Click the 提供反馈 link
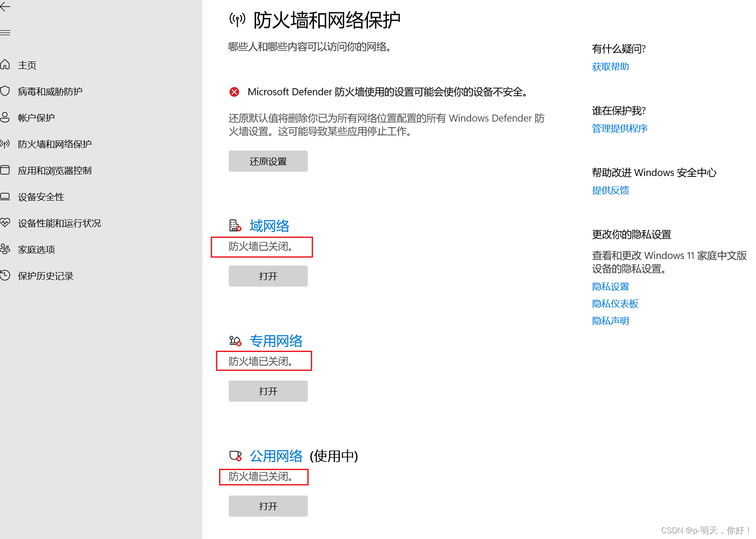The height and width of the screenshot is (539, 756). point(611,190)
